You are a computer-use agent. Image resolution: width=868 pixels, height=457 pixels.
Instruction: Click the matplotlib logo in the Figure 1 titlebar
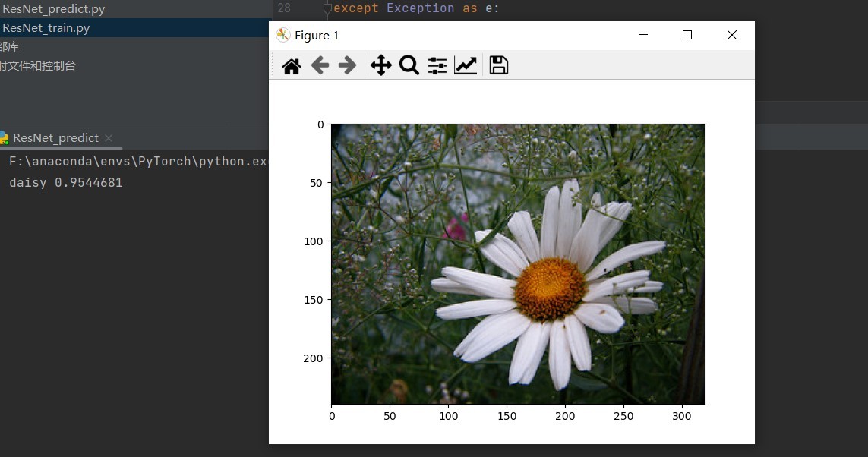tap(282, 35)
